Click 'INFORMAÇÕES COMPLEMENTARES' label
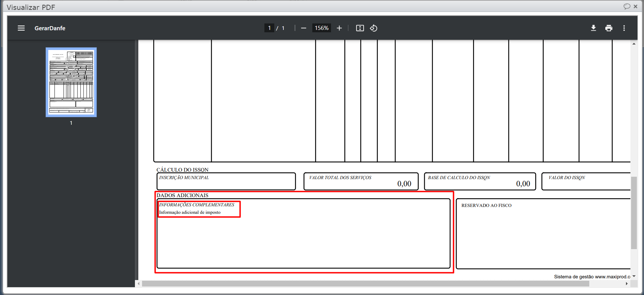 tap(197, 205)
